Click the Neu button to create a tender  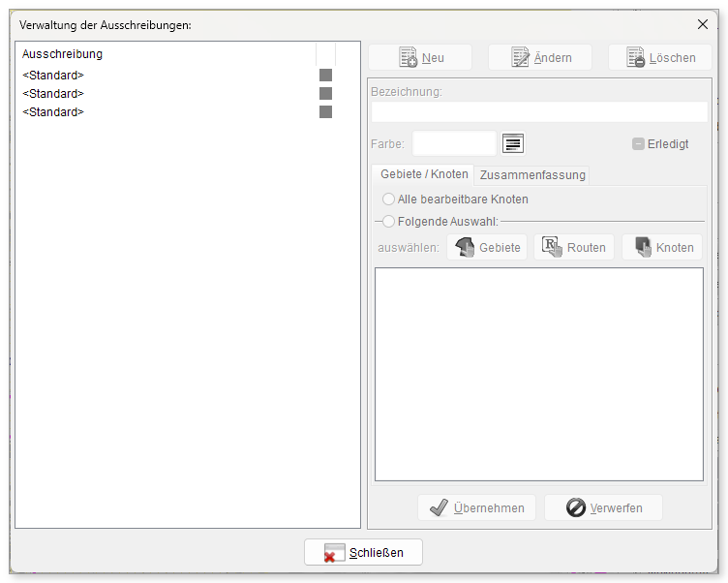pos(420,57)
